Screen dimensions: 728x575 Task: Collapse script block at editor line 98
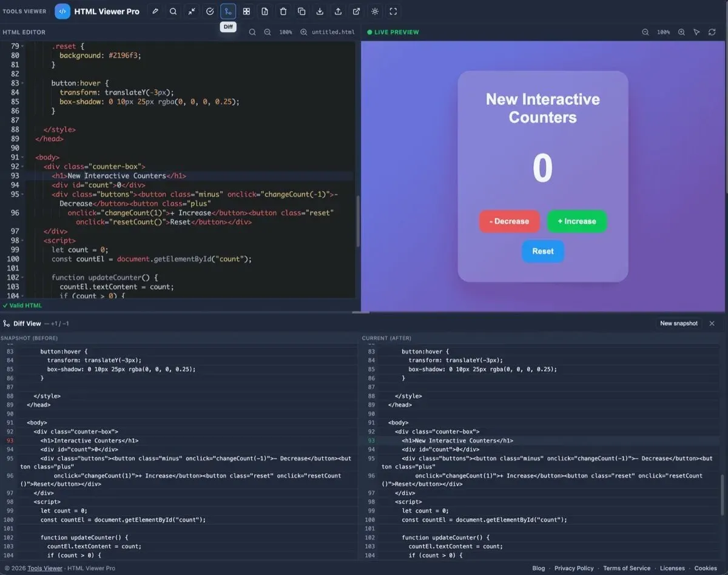point(23,240)
